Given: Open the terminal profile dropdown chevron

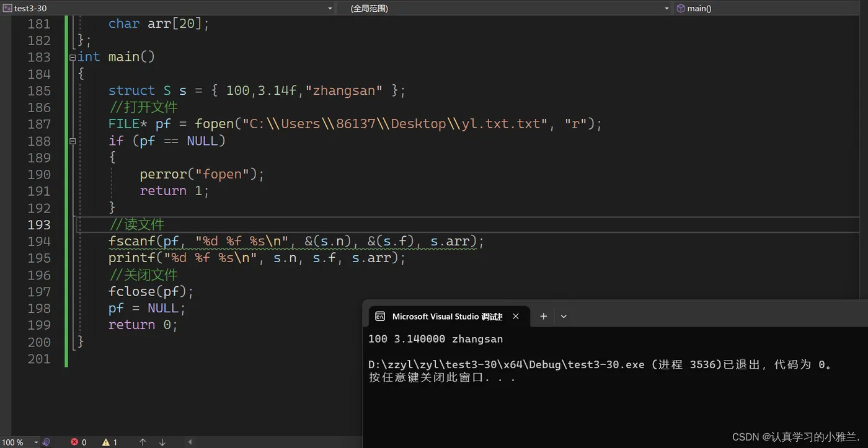Looking at the screenshot, I should 564,316.
